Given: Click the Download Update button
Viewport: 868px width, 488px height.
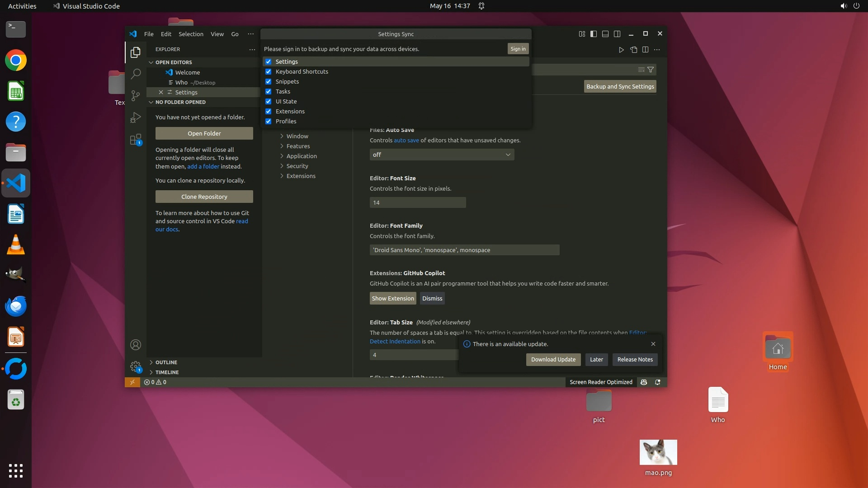Looking at the screenshot, I should (553, 360).
